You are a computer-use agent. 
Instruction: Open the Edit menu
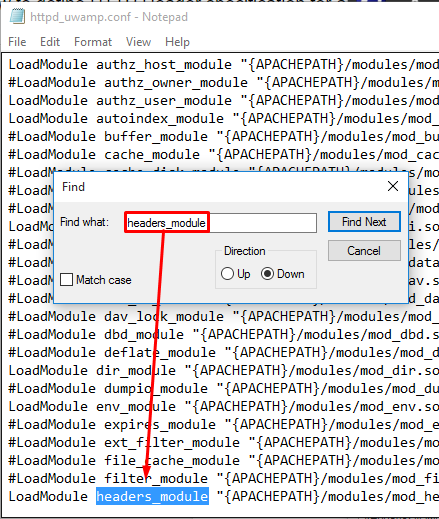click(50, 42)
